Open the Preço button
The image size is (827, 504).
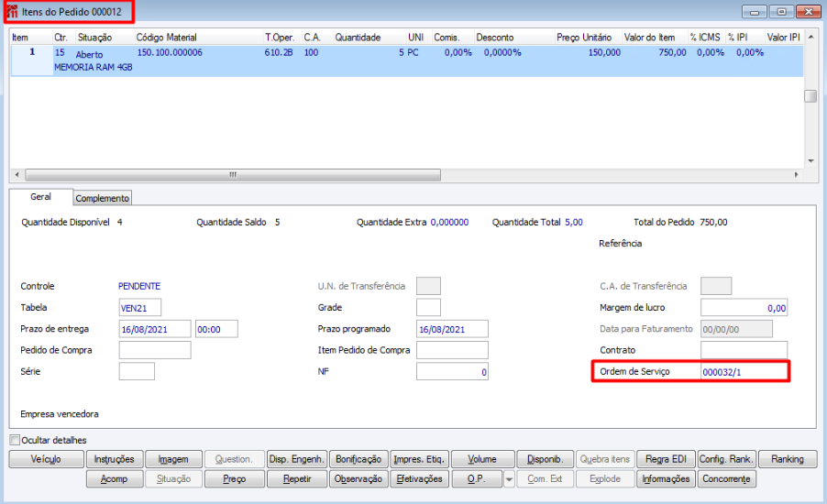coord(234,479)
